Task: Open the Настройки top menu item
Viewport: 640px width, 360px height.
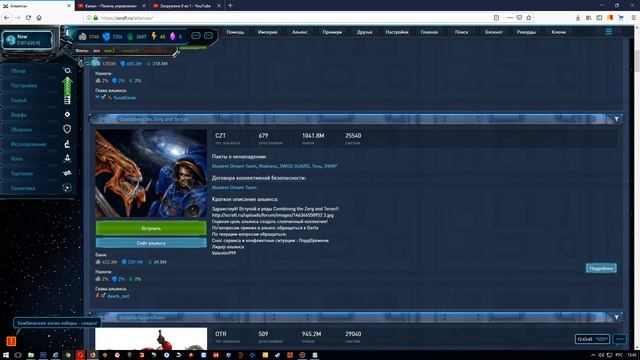Action: [x=397, y=32]
